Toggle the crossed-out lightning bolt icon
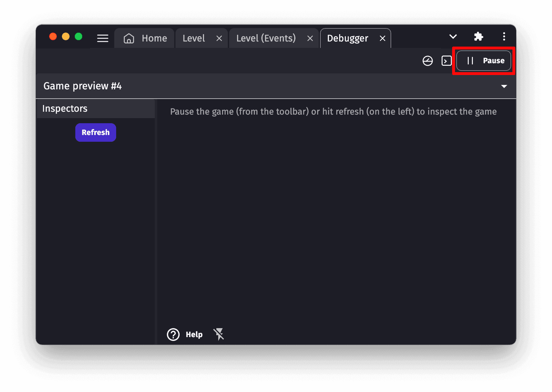Screen dimensions: 552x392 219,334
